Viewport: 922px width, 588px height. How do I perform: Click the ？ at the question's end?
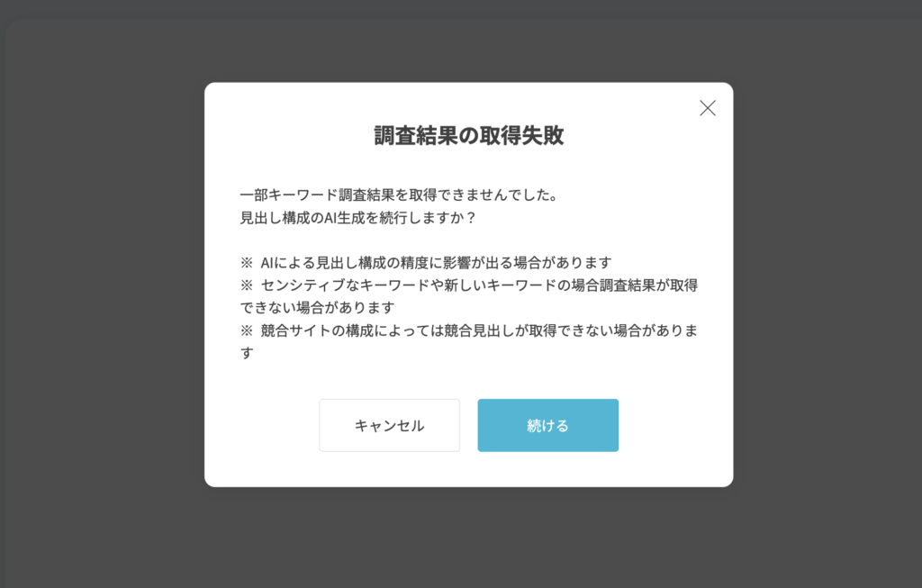[x=470, y=218]
